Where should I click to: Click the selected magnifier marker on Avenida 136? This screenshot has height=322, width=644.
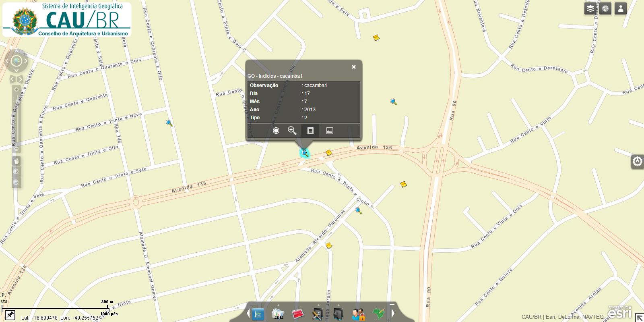click(x=305, y=153)
